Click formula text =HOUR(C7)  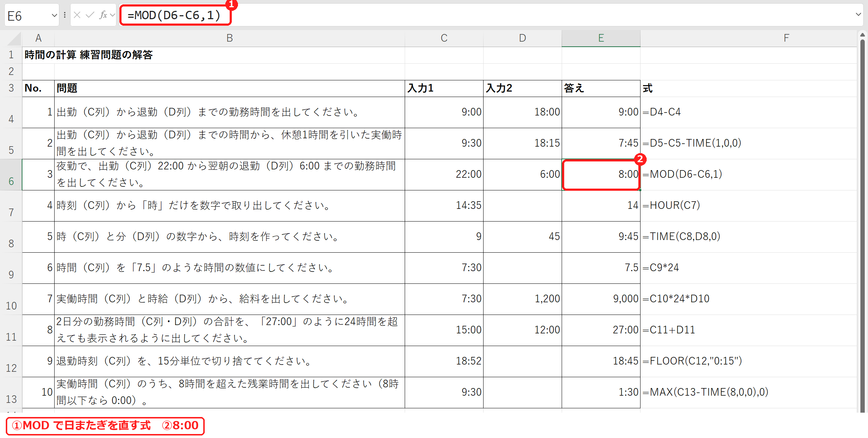(671, 205)
